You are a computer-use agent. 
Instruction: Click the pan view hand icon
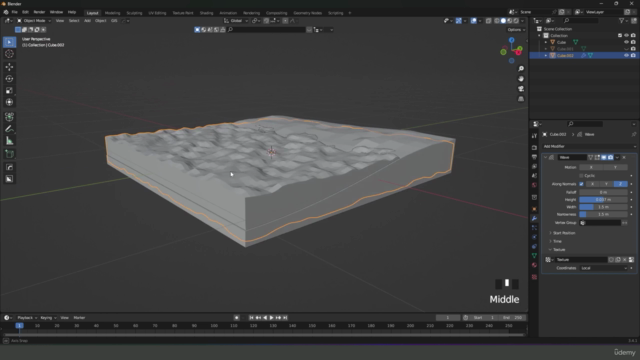click(521, 79)
